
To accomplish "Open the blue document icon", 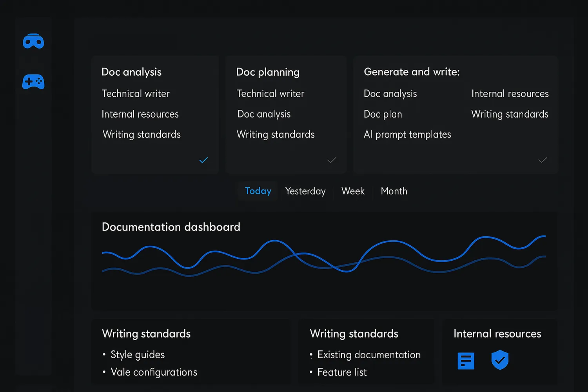I will [x=466, y=361].
